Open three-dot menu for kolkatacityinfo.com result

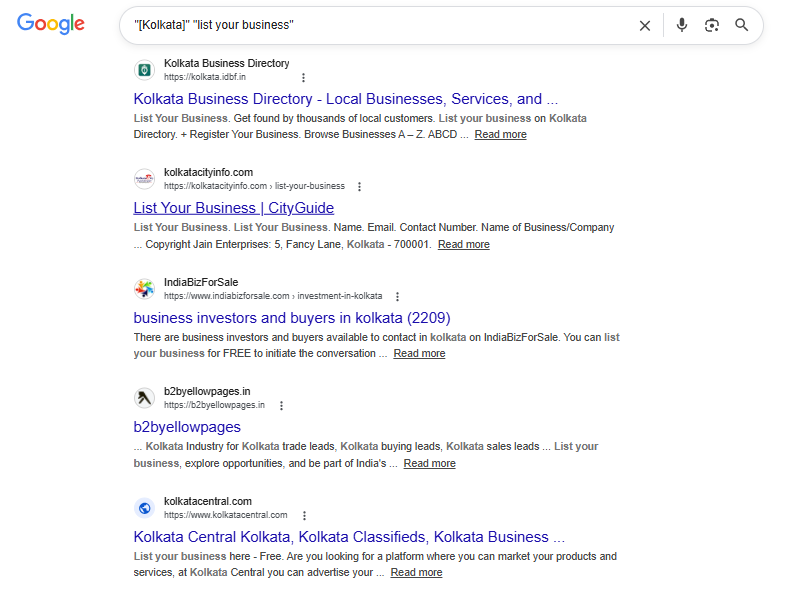359,186
